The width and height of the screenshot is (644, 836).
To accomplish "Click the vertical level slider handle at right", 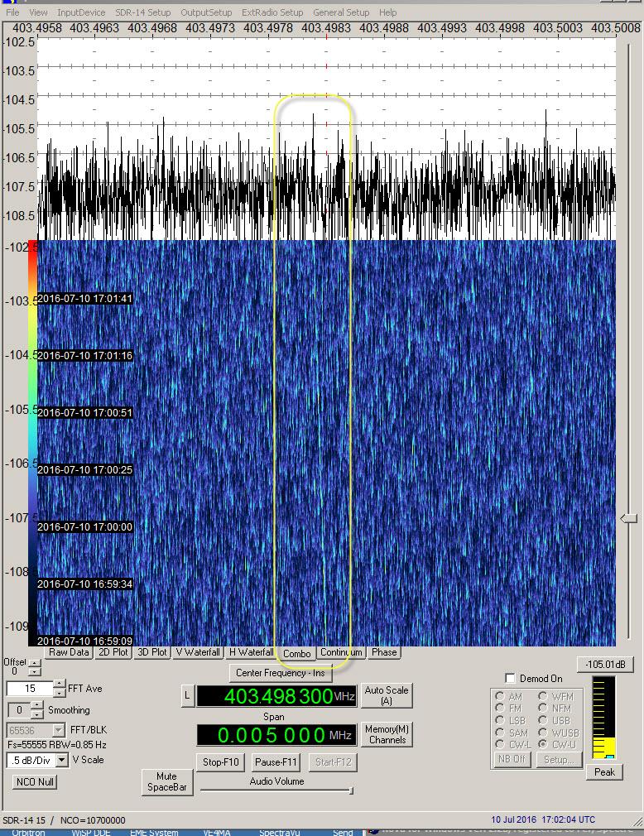I will coord(629,518).
